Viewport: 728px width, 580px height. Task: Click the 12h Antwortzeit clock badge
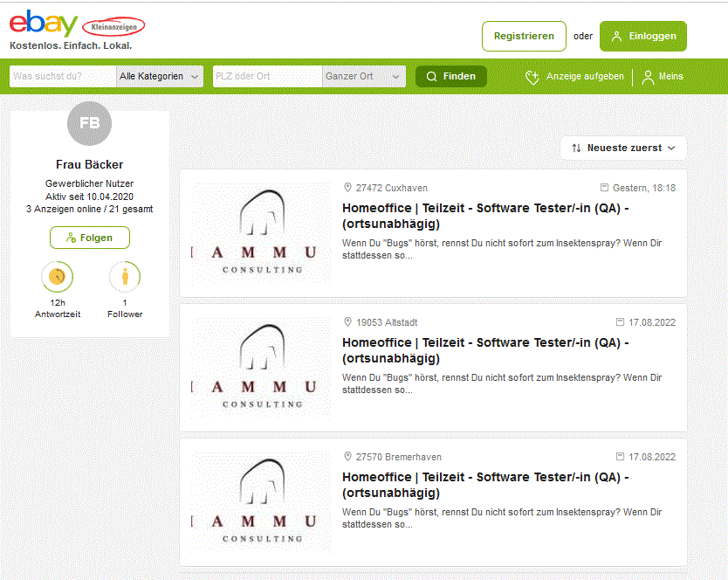click(x=57, y=277)
